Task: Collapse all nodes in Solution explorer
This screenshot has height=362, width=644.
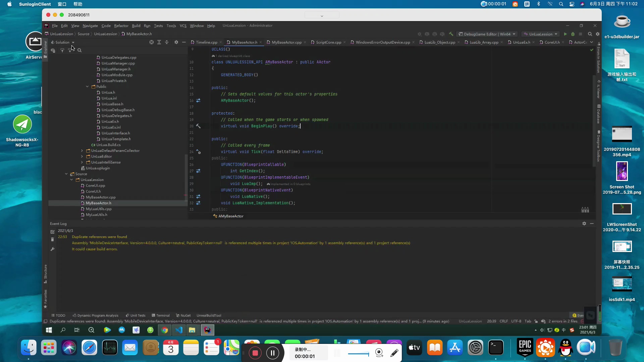Action: (167, 42)
